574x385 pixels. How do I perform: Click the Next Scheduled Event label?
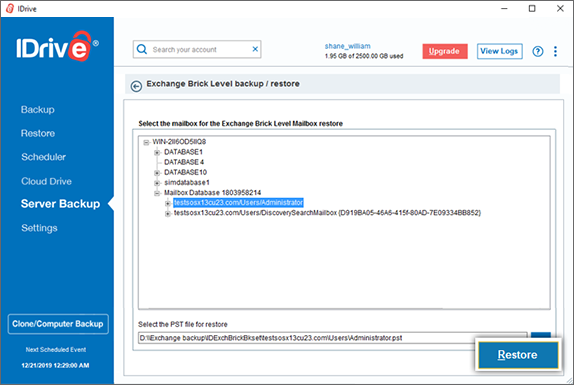[56, 350]
